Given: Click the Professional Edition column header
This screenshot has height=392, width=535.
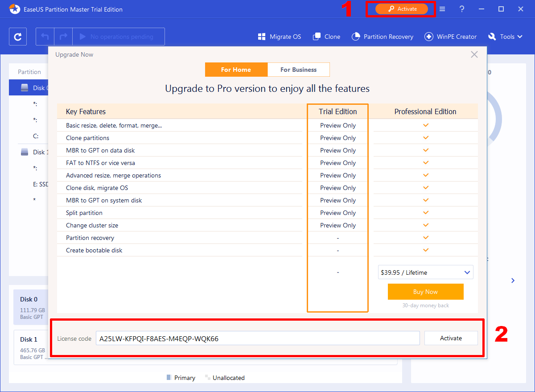Looking at the screenshot, I should 425,111.
